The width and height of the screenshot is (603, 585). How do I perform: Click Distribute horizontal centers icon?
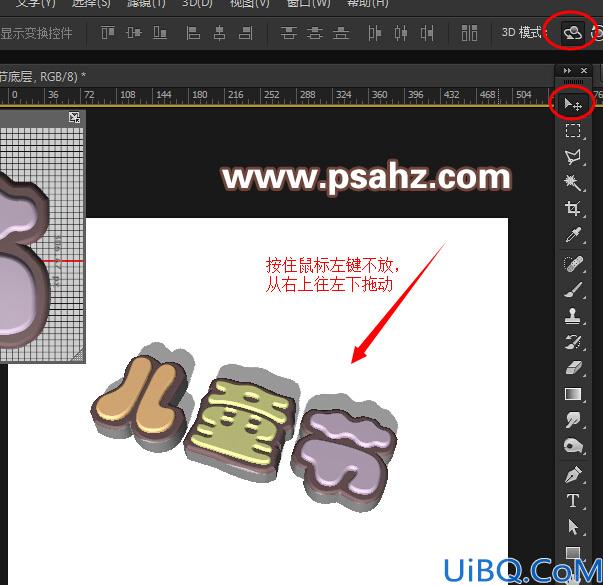point(401,33)
